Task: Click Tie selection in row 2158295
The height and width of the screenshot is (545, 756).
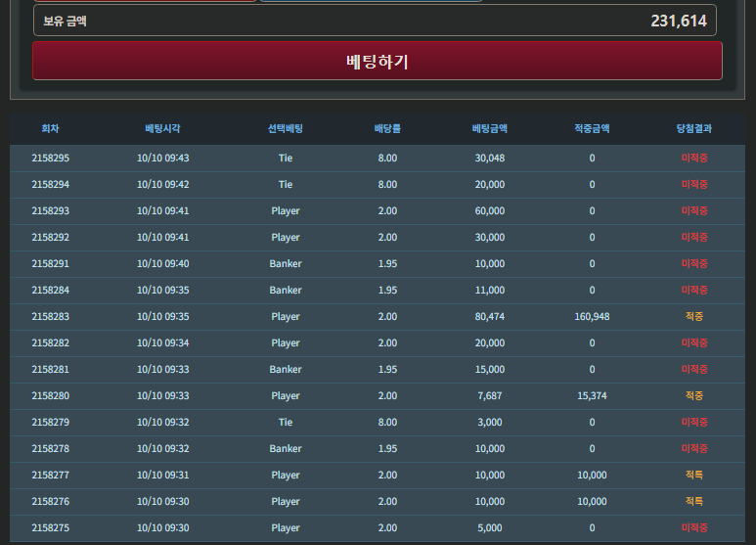Action: (x=286, y=159)
